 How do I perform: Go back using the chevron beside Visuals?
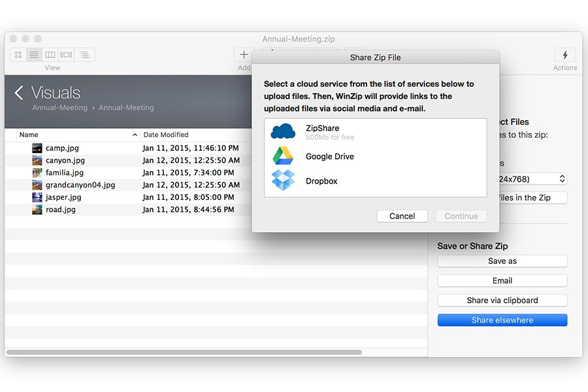coord(19,93)
